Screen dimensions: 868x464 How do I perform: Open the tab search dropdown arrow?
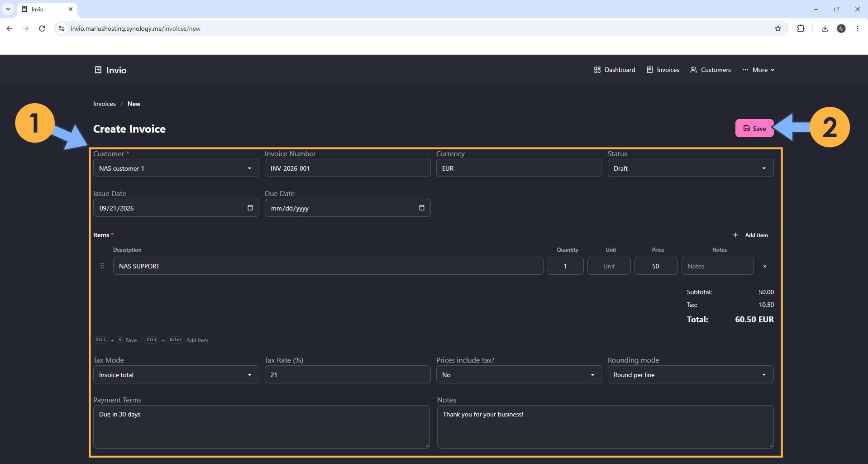click(x=8, y=9)
